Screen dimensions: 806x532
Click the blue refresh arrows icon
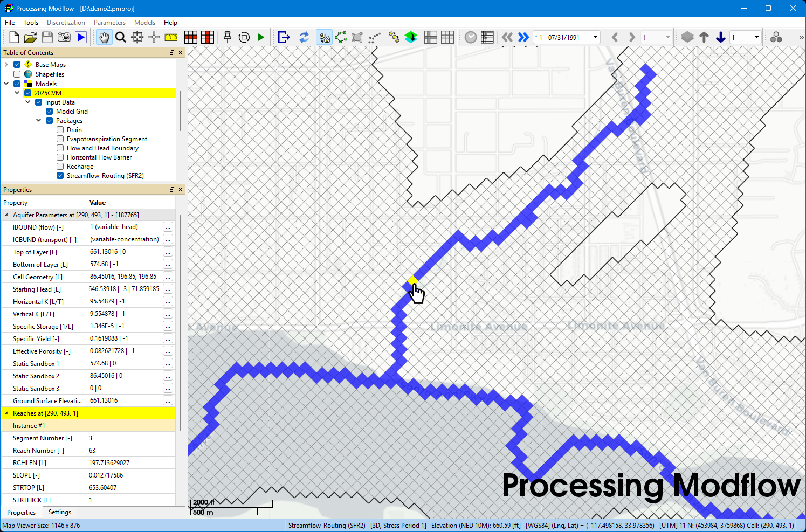click(x=304, y=37)
